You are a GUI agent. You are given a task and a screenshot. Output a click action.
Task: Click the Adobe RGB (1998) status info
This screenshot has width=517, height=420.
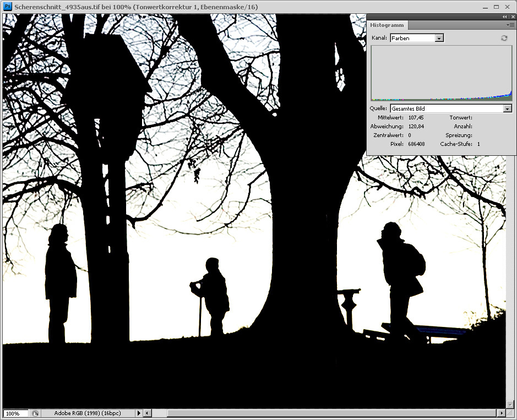(x=87, y=413)
